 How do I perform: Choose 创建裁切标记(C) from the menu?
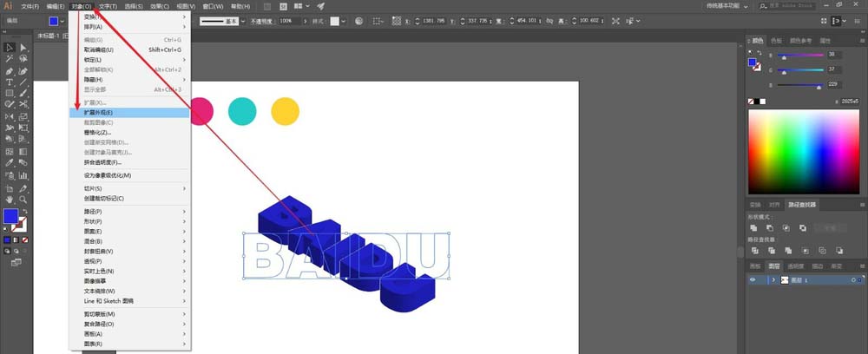coord(129,198)
